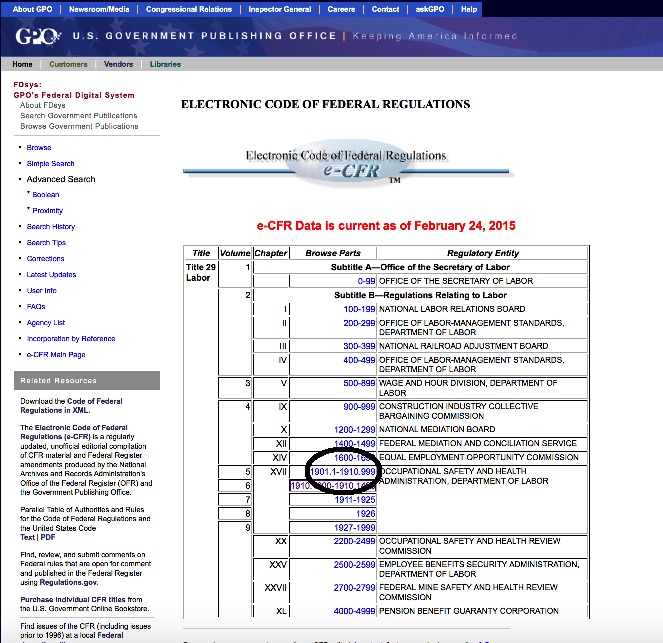
Task: Click Browse Parts column header
Action: (333, 253)
